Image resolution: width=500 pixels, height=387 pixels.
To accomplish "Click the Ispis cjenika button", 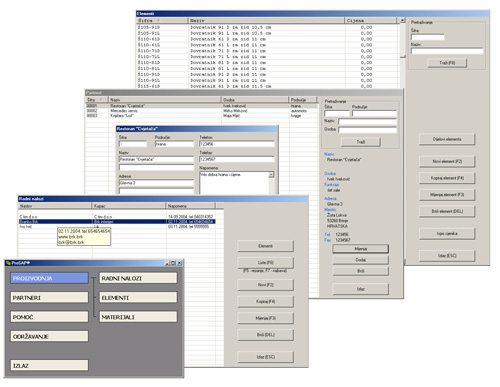I will (x=447, y=234).
